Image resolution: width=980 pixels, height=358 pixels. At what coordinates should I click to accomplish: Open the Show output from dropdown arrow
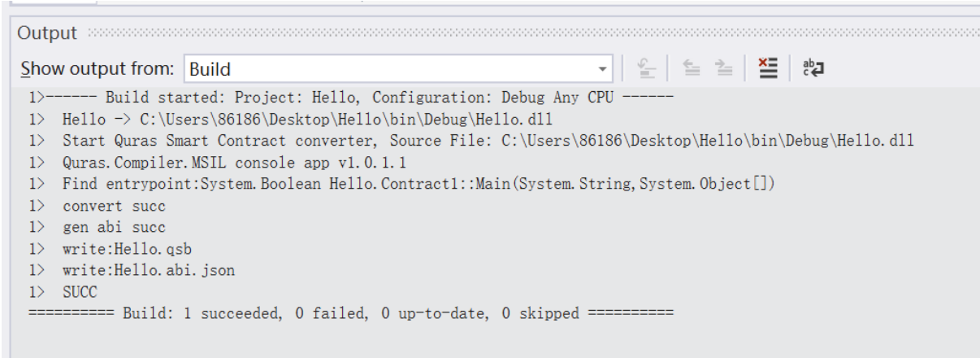602,69
